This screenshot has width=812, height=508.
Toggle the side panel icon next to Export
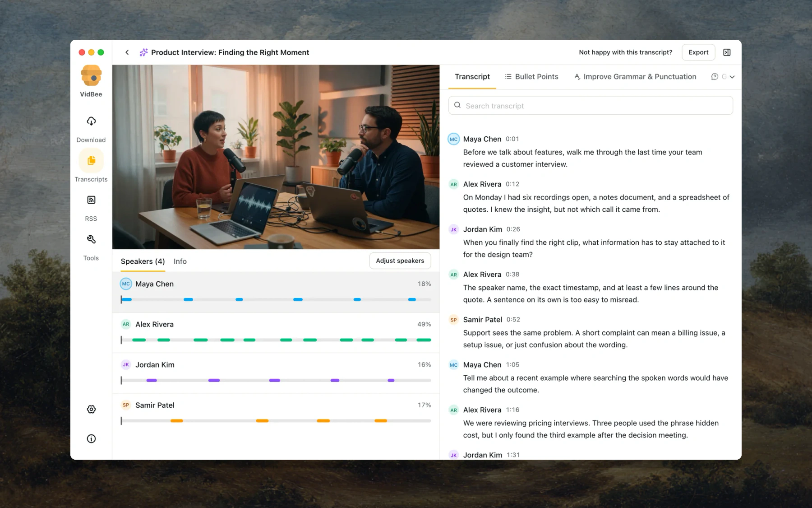point(727,52)
